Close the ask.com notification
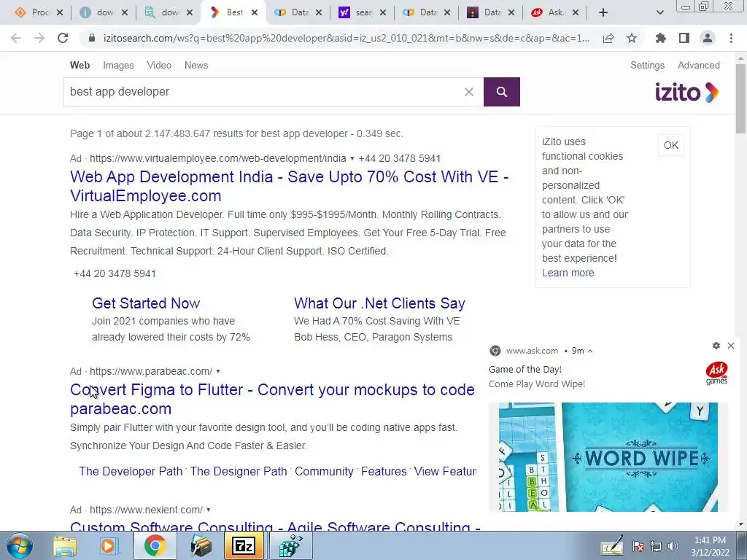Viewport: 747px width, 560px height. pos(731,346)
